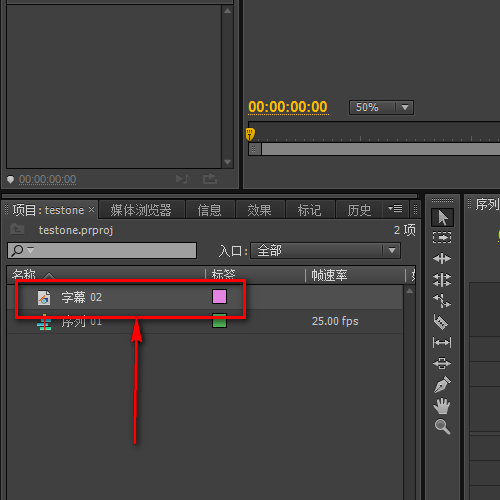
Task: Expand search filter options arrow
Action: point(30,249)
